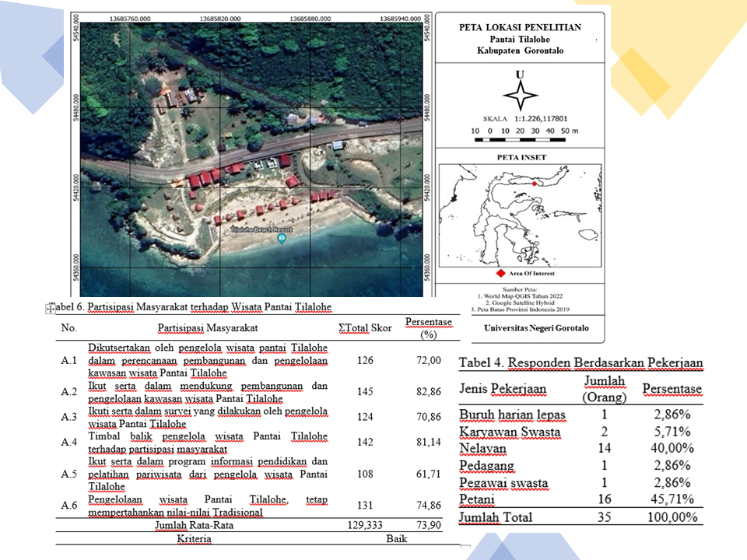This screenshot has width=747, height=560.
Task: Click the "Jenis Pekerjaan" column header
Action: (x=503, y=389)
